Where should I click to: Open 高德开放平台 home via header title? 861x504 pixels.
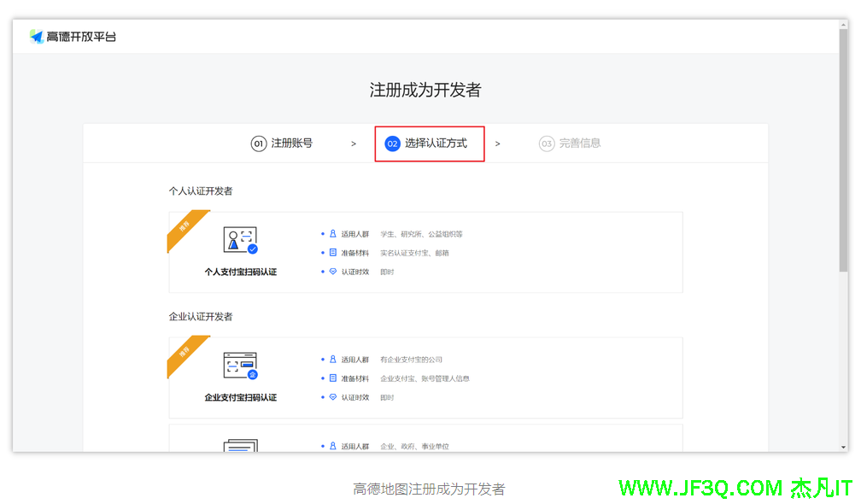click(x=81, y=36)
